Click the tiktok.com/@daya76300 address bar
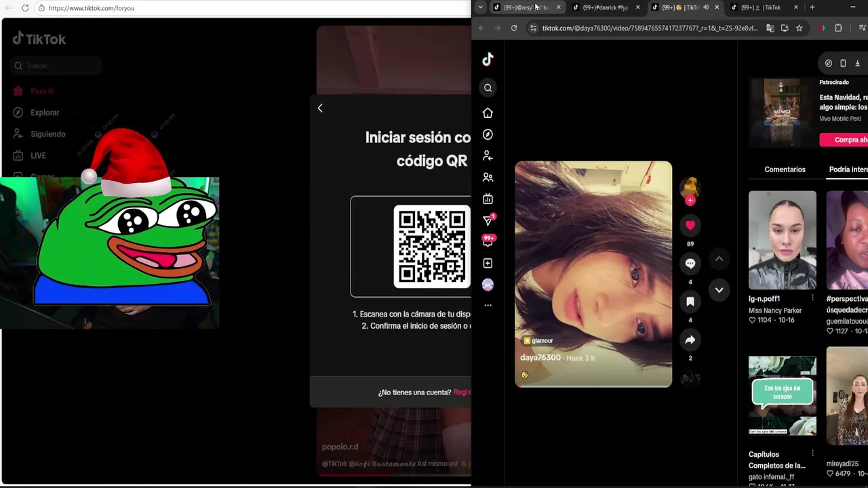868x488 pixels. pyautogui.click(x=650, y=28)
